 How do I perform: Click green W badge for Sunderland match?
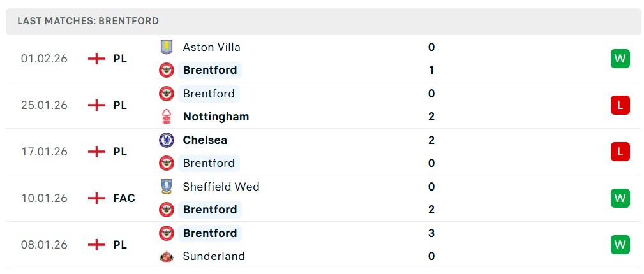click(620, 245)
